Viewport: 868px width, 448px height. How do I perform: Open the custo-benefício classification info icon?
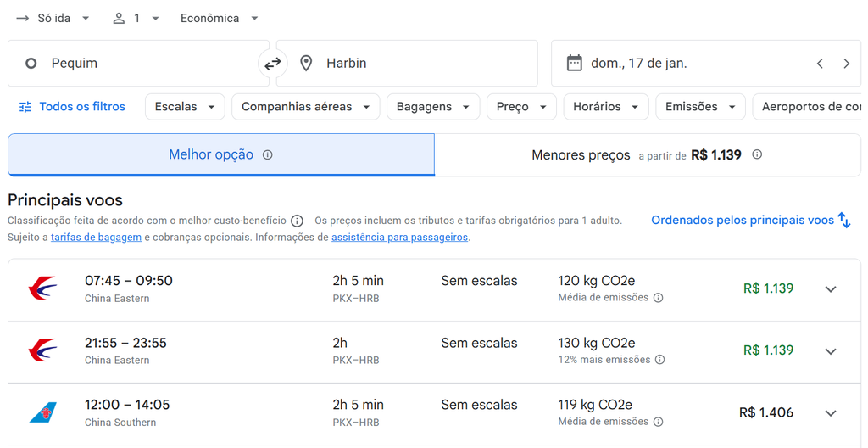[x=298, y=221]
